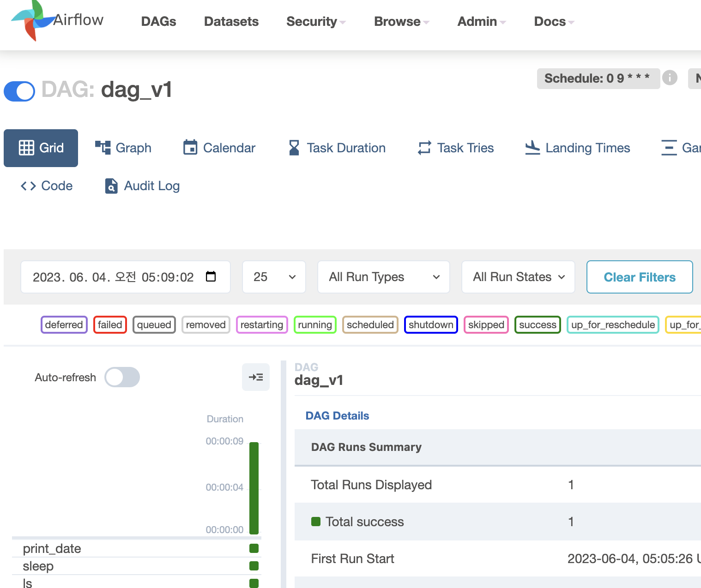Click the skipped state legend badge
This screenshot has width=701, height=588.
click(x=486, y=324)
